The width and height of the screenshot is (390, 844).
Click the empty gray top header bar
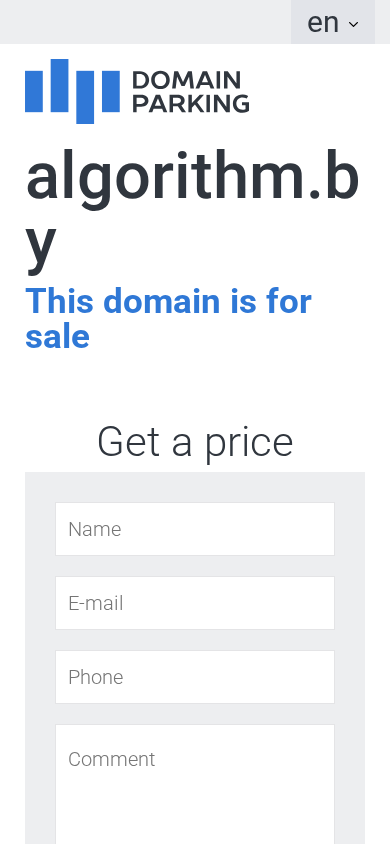[x=145, y=22]
